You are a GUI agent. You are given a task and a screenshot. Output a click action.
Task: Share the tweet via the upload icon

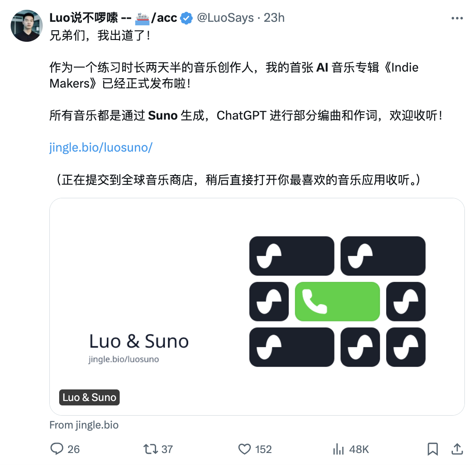(457, 449)
